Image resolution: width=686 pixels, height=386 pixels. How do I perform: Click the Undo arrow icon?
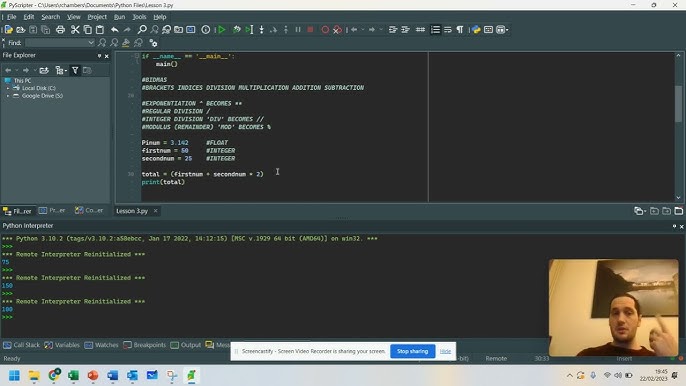click(x=115, y=30)
